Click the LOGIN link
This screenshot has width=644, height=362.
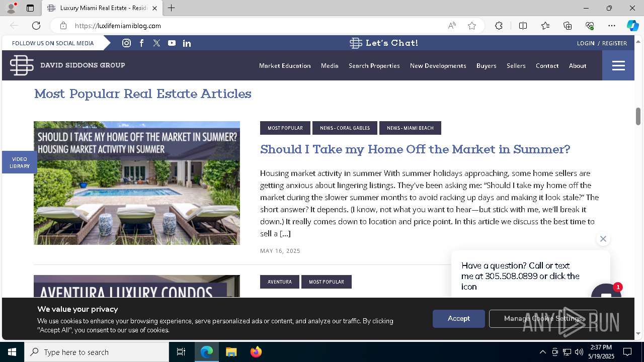[586, 43]
